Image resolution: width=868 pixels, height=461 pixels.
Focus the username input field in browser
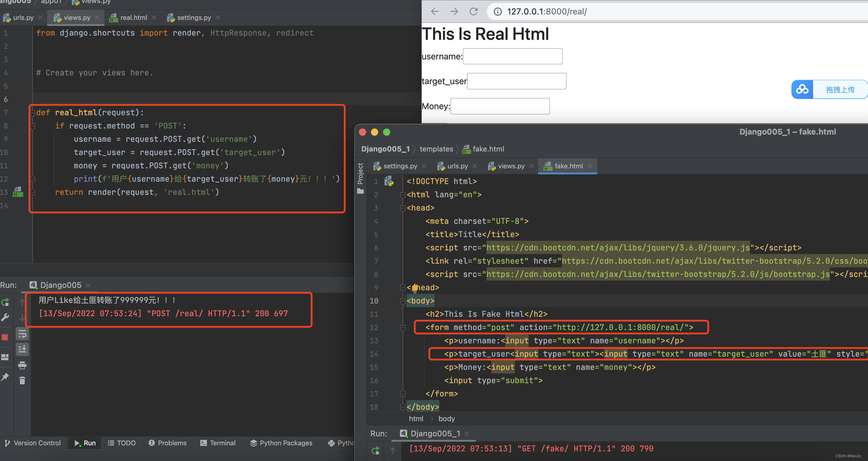point(512,56)
